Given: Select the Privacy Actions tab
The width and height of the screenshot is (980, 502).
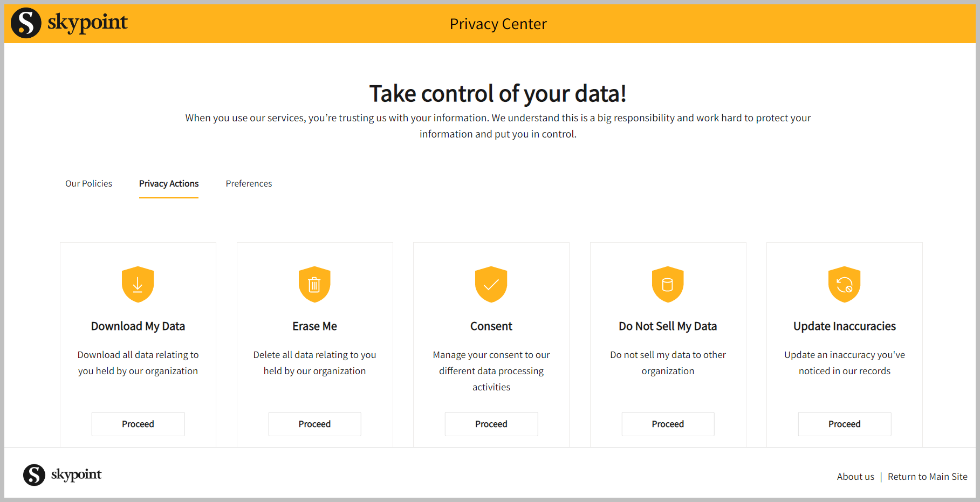Looking at the screenshot, I should pos(169,184).
